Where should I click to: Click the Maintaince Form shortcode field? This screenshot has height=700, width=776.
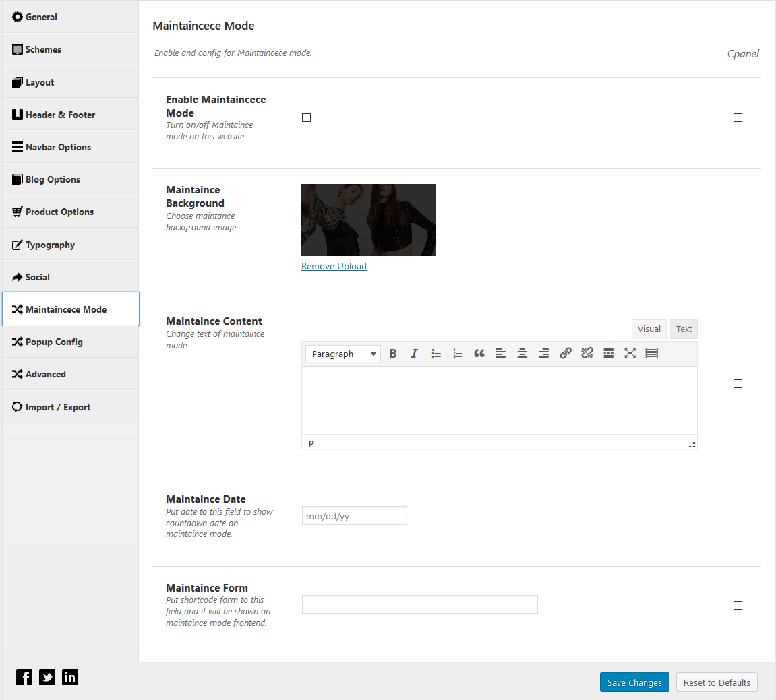[419, 604]
